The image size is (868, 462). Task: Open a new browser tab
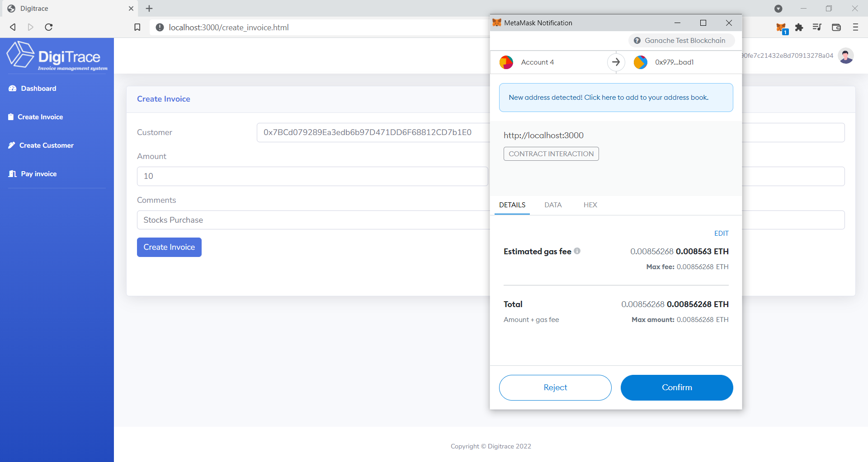(x=149, y=9)
